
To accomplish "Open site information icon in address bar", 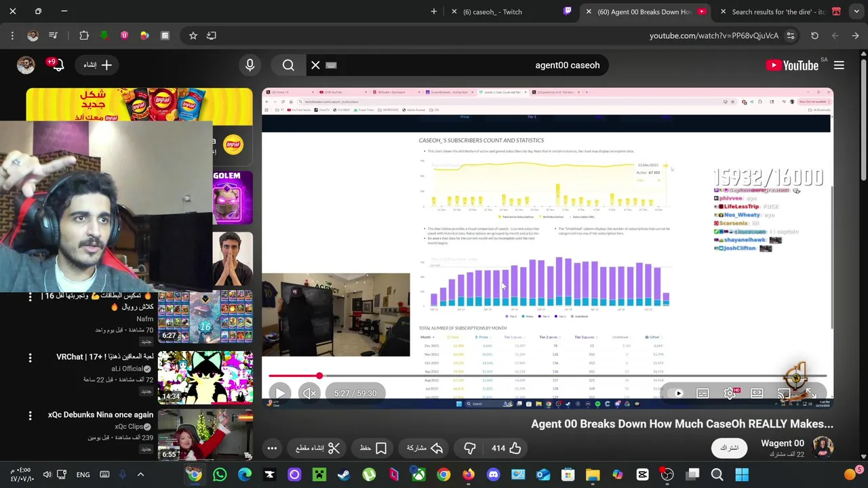I will tap(791, 36).
